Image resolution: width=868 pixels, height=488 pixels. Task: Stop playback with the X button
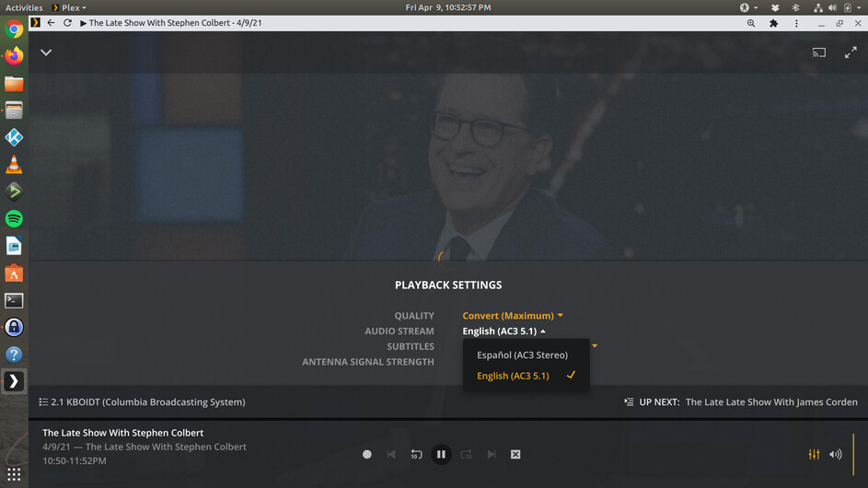pyautogui.click(x=515, y=454)
